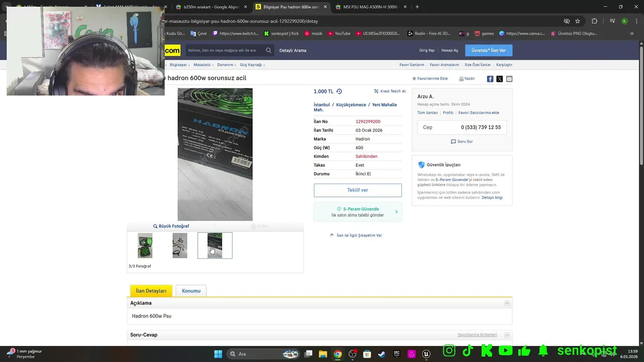Click the Ücretsiz İlan Ver button
The image size is (644, 362).
pos(489,50)
